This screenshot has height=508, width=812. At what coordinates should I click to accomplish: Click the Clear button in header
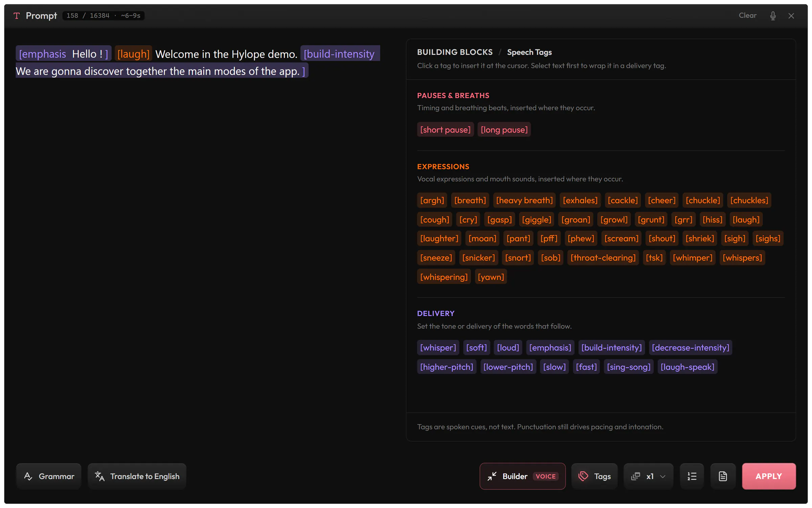pyautogui.click(x=747, y=16)
